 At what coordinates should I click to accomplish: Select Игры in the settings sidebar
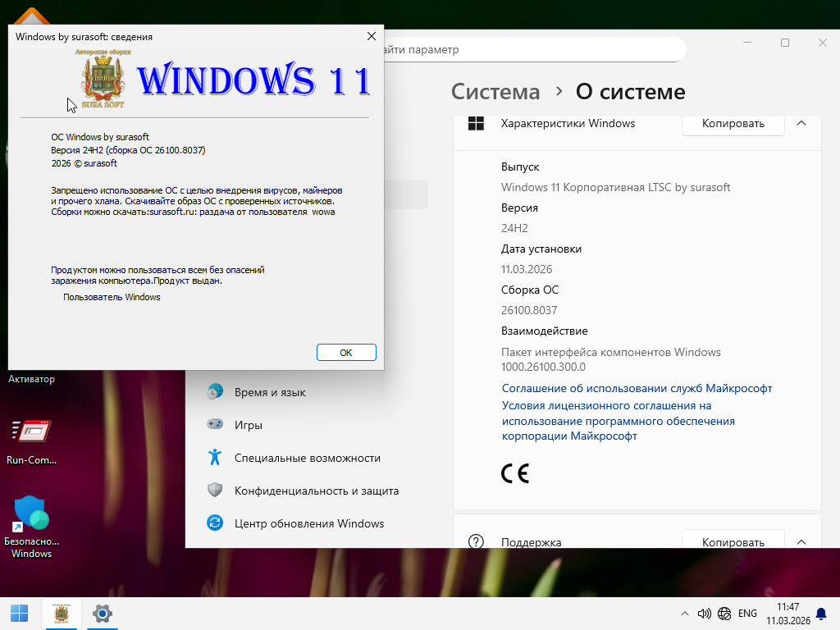click(x=248, y=425)
